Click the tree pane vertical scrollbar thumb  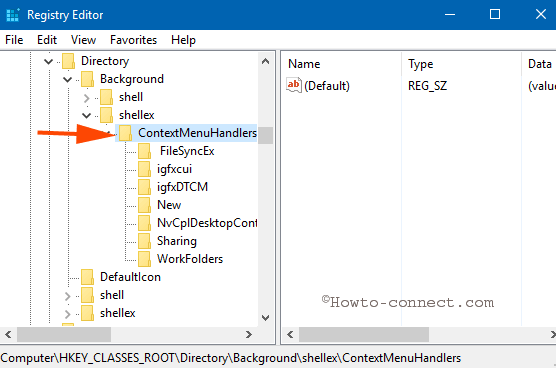[266, 135]
